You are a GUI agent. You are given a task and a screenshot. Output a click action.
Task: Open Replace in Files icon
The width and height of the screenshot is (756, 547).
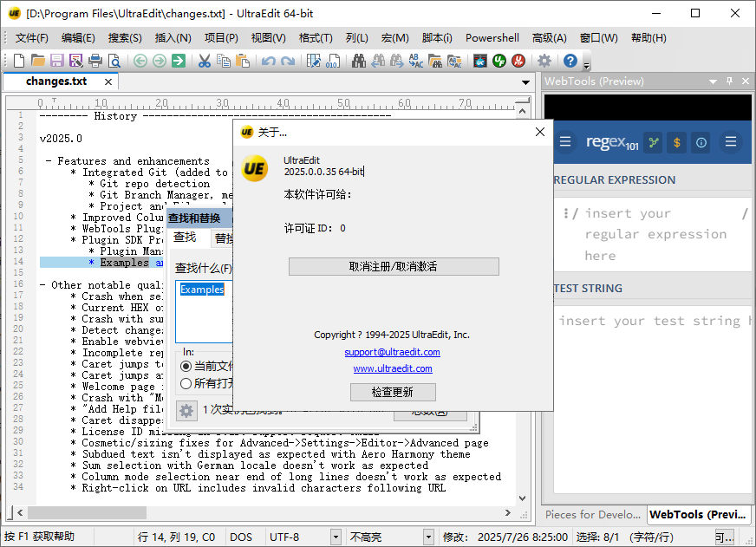point(454,61)
